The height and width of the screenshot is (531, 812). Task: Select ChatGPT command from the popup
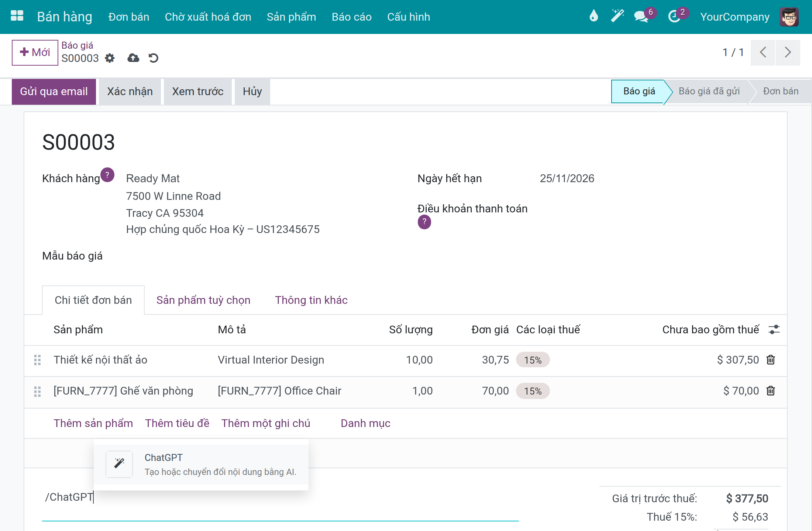click(201, 465)
